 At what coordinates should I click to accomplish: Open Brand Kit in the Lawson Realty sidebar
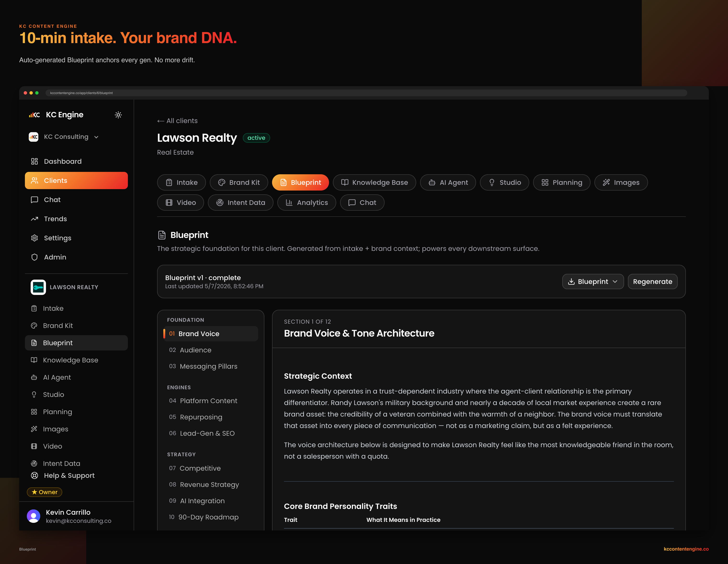click(76, 326)
